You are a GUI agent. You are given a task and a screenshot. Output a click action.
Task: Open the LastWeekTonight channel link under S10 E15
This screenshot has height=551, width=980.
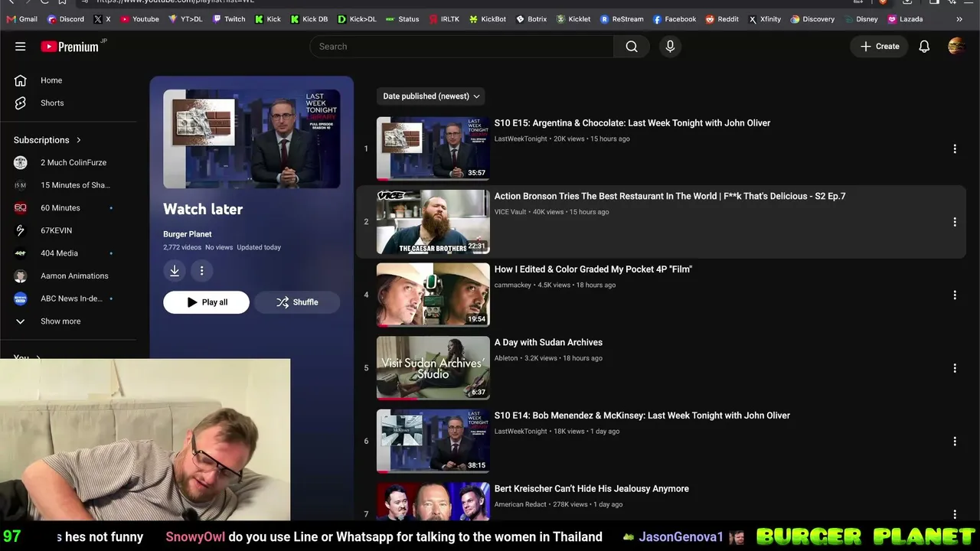tap(521, 139)
